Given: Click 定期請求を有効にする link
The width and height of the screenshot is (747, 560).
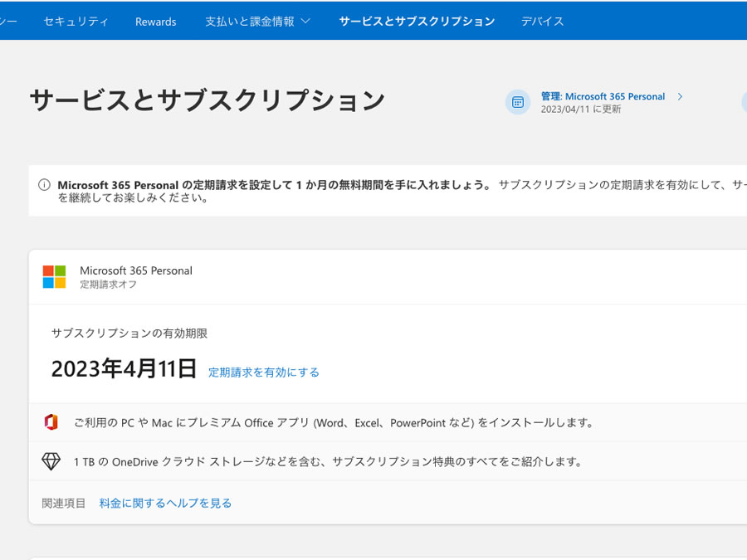Looking at the screenshot, I should 263,372.
